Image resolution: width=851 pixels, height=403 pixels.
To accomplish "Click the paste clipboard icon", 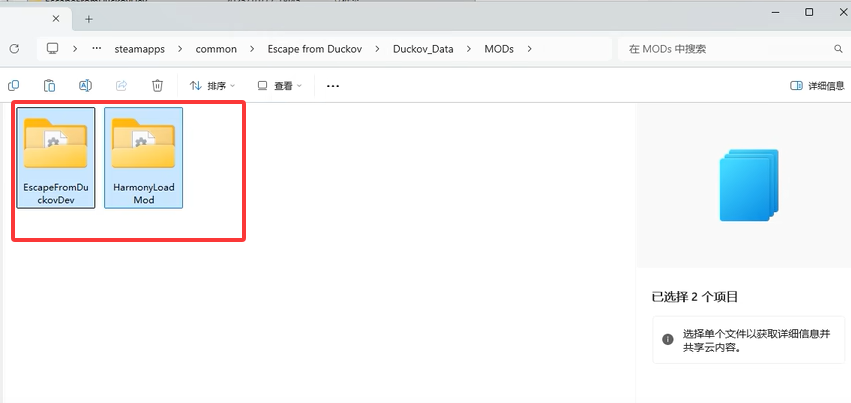I will [x=49, y=86].
